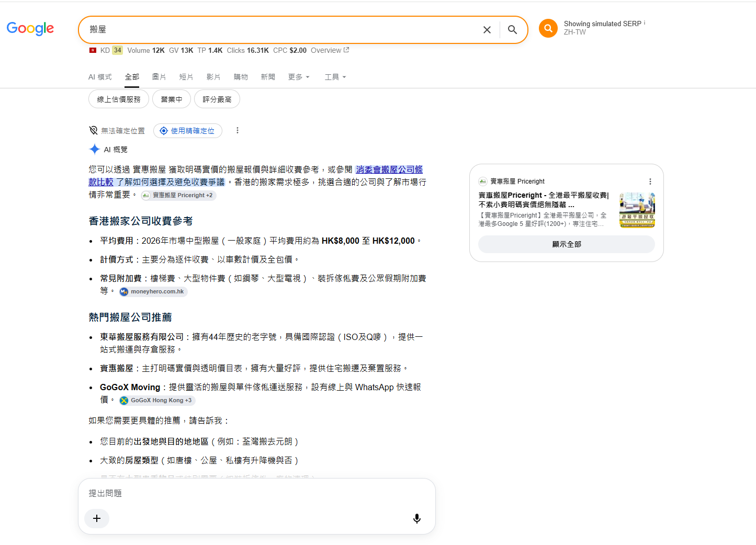Click the magnifier search icon in search box

[513, 30]
